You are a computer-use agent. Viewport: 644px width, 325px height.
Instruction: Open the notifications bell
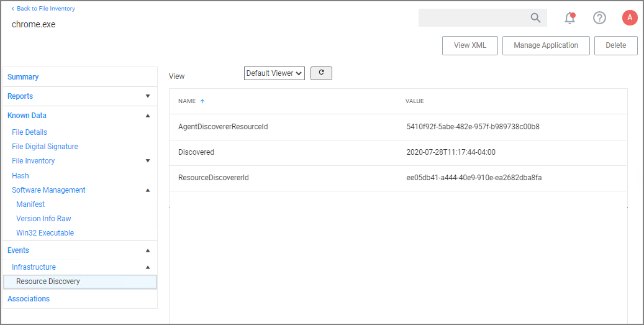coord(569,18)
